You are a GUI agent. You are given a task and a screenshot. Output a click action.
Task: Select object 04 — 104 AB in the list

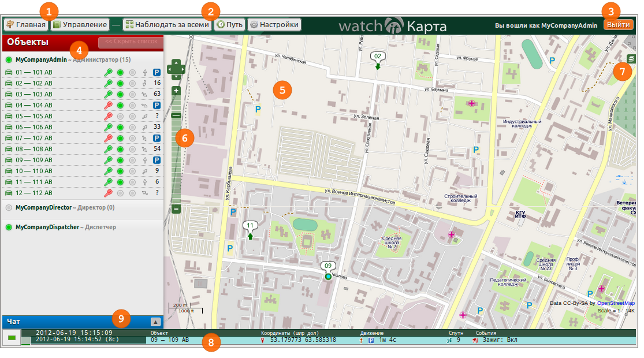[x=34, y=105]
